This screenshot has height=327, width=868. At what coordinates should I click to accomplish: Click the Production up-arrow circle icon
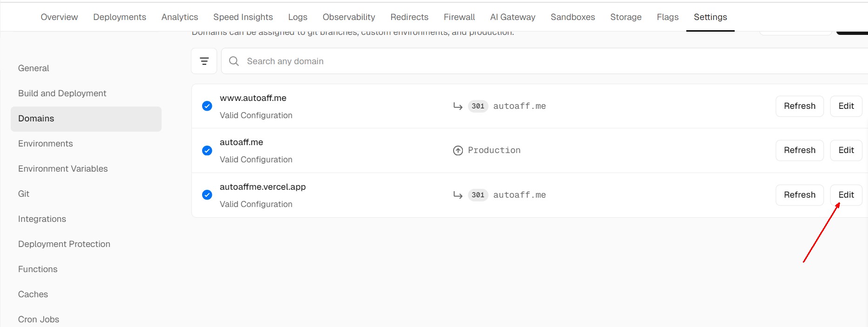click(458, 150)
